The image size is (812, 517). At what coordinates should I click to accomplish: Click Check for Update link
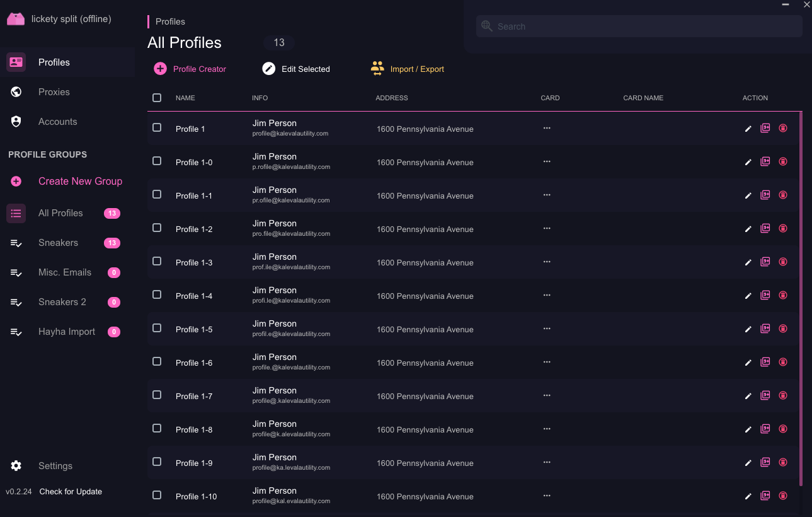pos(71,492)
